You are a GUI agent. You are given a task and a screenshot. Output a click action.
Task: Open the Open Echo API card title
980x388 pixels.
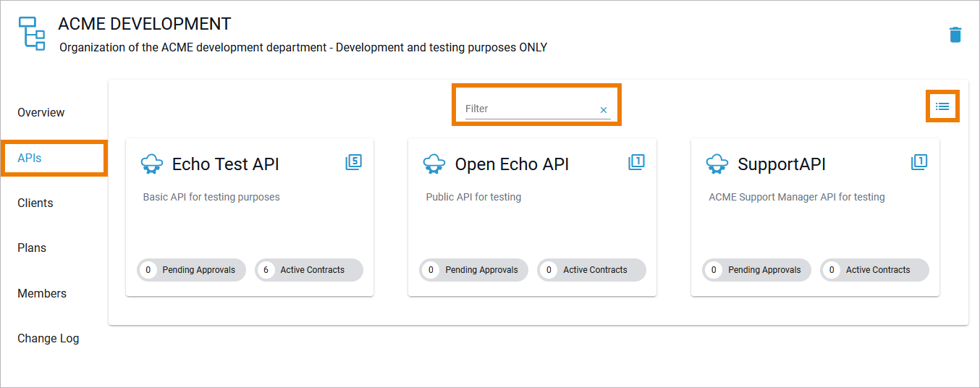512,164
